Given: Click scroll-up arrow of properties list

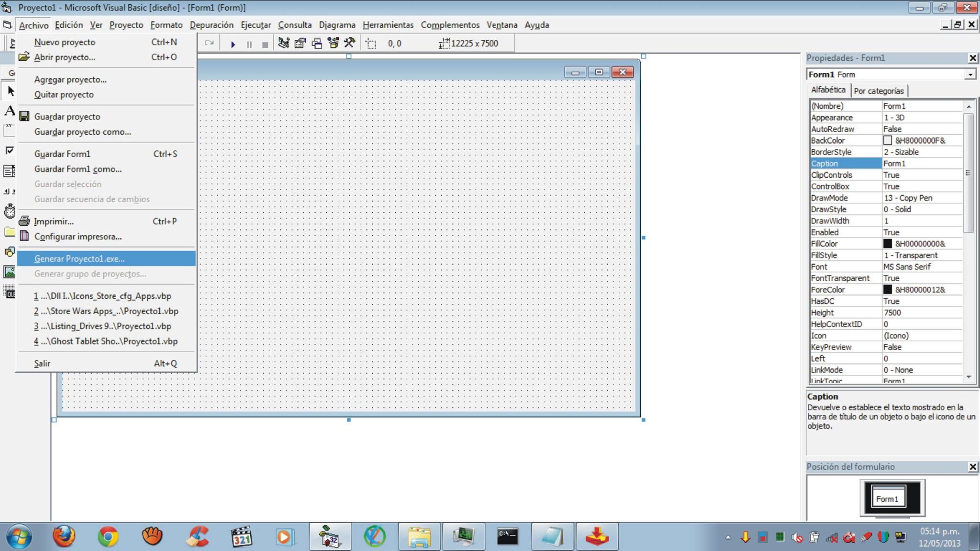Looking at the screenshot, I should (969, 106).
